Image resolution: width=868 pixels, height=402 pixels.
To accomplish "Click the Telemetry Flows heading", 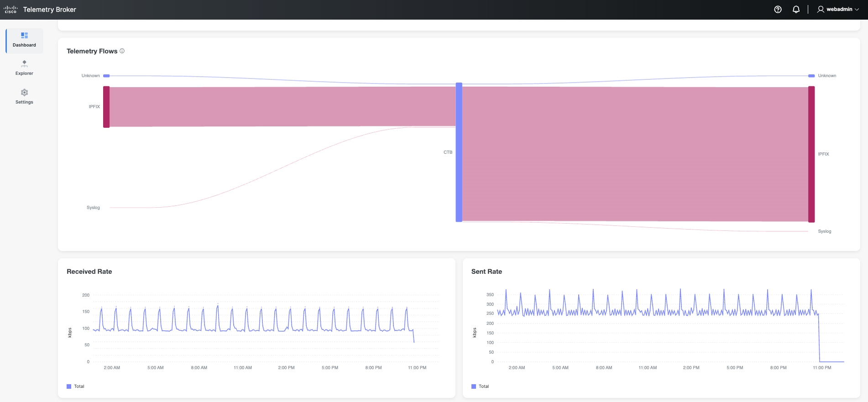I will (x=92, y=51).
